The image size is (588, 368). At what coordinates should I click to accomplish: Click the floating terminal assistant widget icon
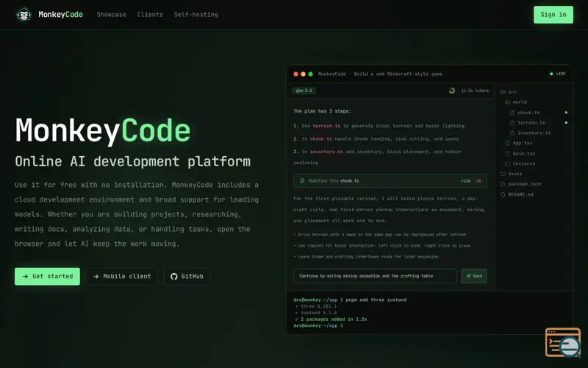(563, 342)
